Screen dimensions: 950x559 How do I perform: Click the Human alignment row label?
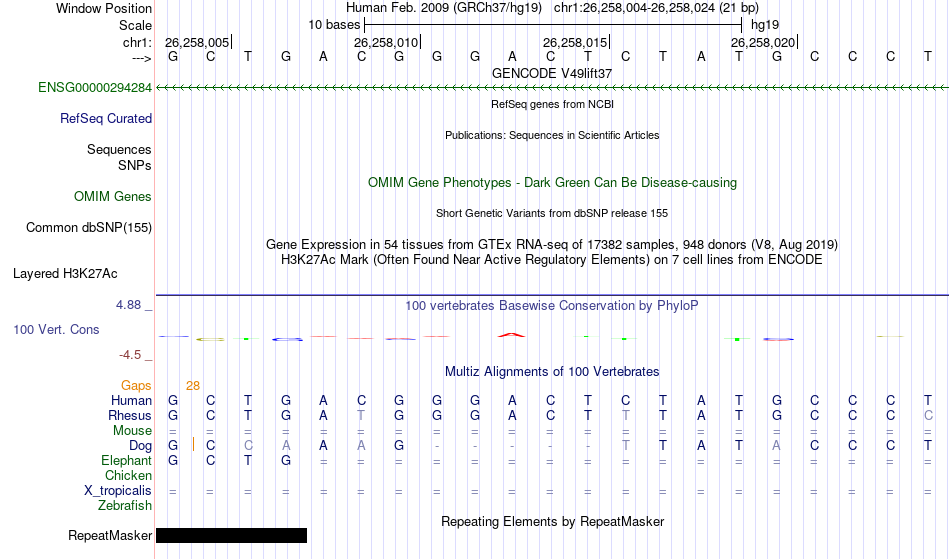pos(131,400)
